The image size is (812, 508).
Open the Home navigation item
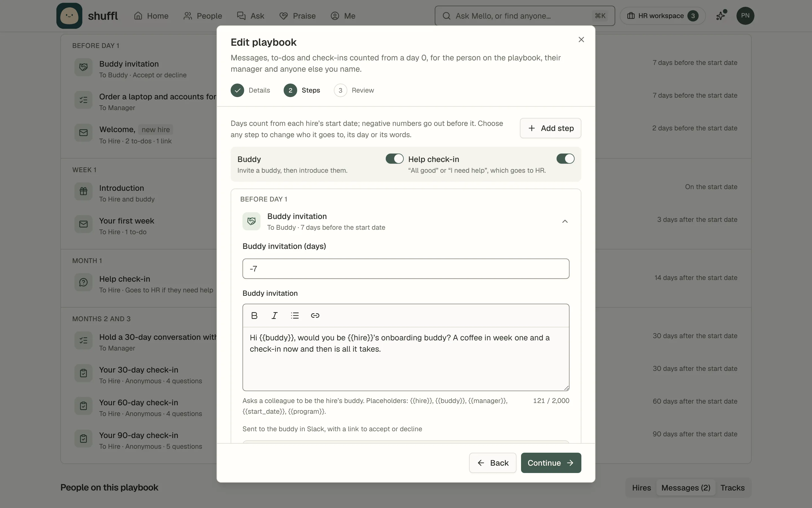point(151,16)
